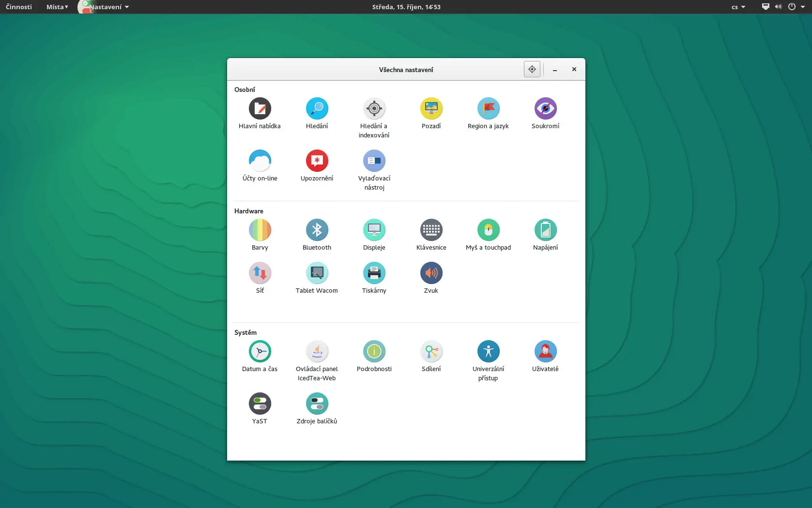
Task: Open the clock and calendar panel
Action: (x=406, y=7)
